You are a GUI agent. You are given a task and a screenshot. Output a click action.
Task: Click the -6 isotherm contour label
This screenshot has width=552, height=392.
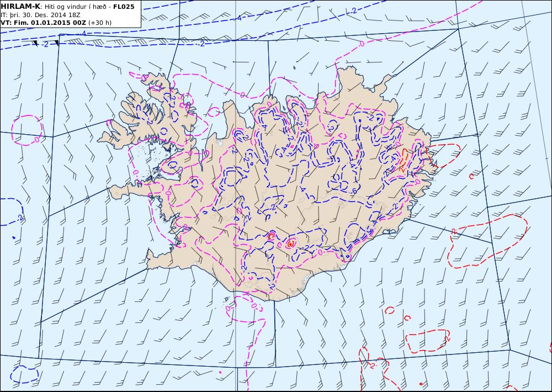[354, 191]
